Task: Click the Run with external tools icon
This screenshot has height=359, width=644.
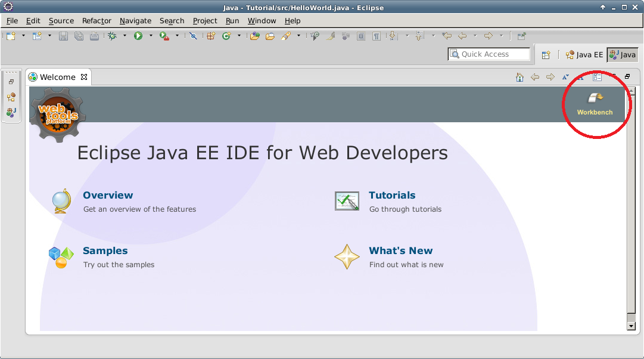Action: 164,36
